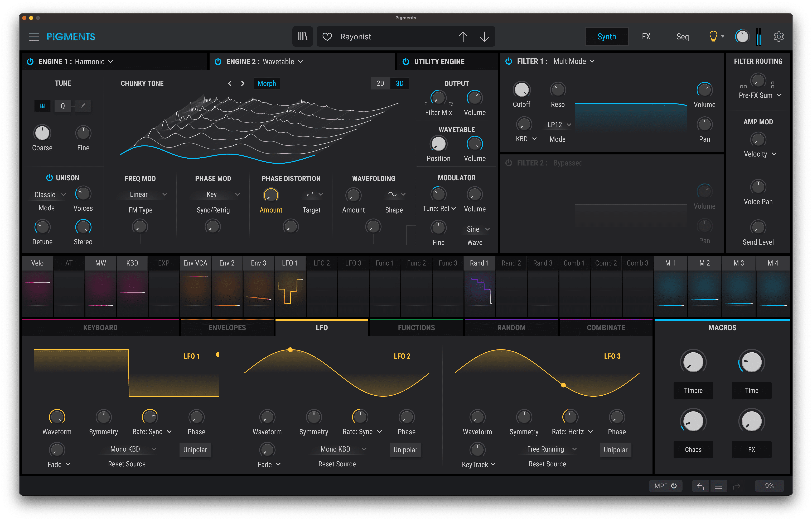
Task: Click the Q tune quantize button
Action: [62, 106]
